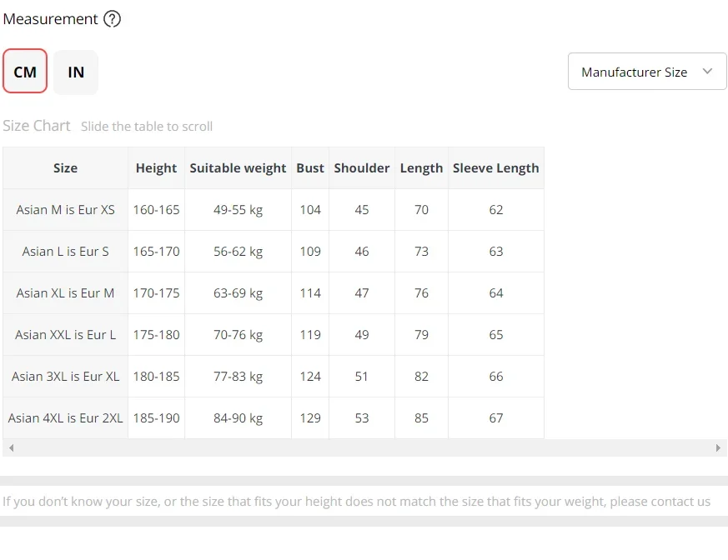The height and width of the screenshot is (560, 728).
Task: Click the Length column header
Action: (422, 168)
